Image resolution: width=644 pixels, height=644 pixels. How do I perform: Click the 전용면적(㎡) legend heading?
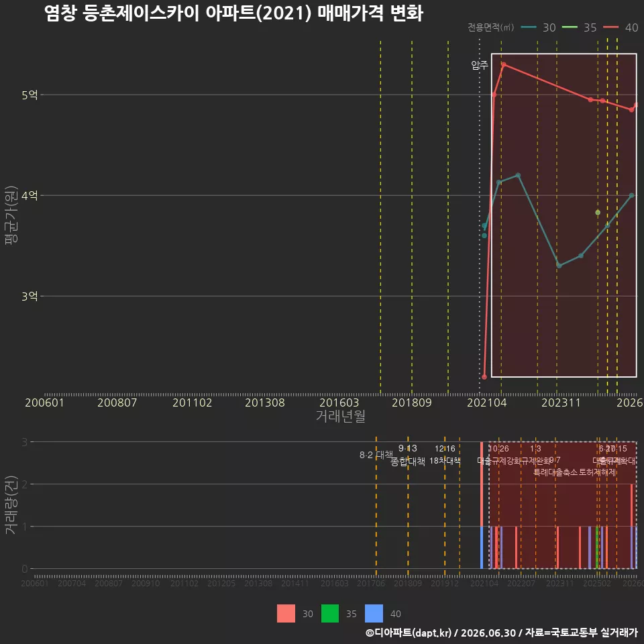tap(491, 28)
